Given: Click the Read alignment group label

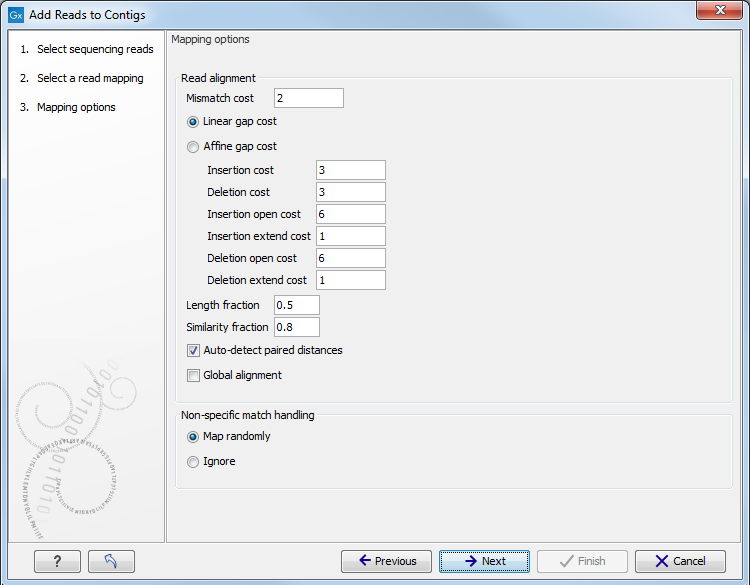Looking at the screenshot, I should [x=218, y=78].
